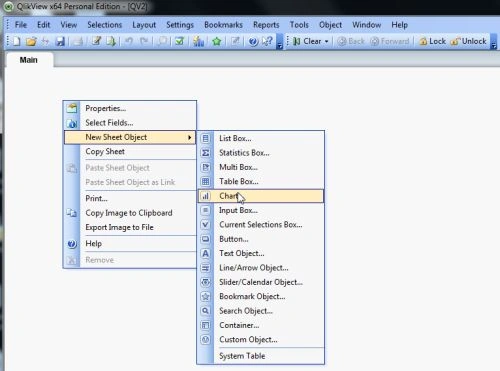Click the Container object icon
Viewport: 500px width, 371px height.
pyautogui.click(x=206, y=325)
